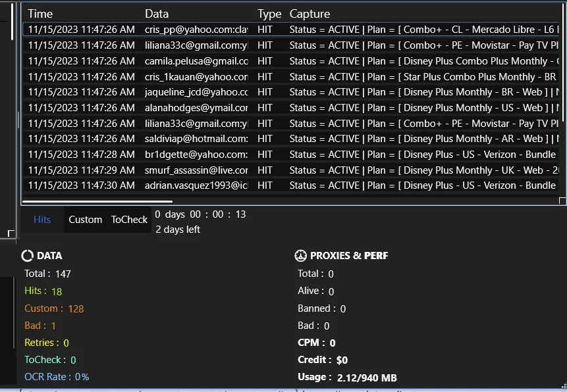Open the Custom tab
Screen dimensions: 567x392
[x=86, y=220]
